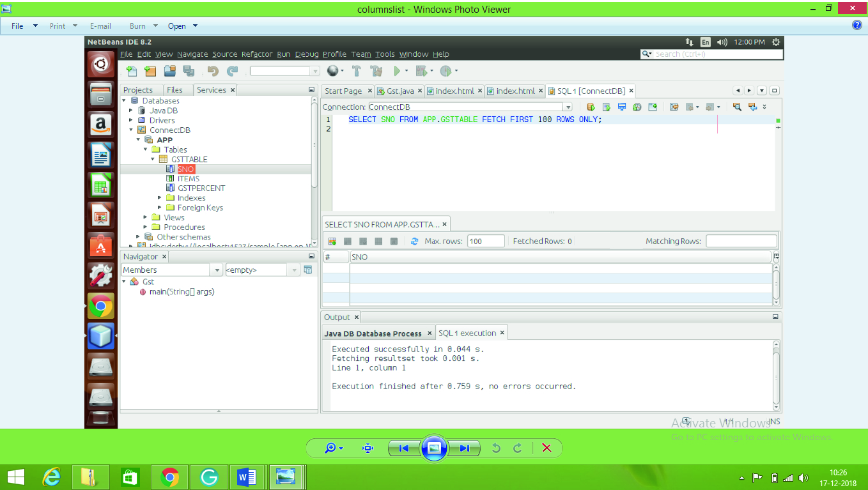Click the New File toolbar icon
This screenshot has width=868, height=490.
[131, 71]
